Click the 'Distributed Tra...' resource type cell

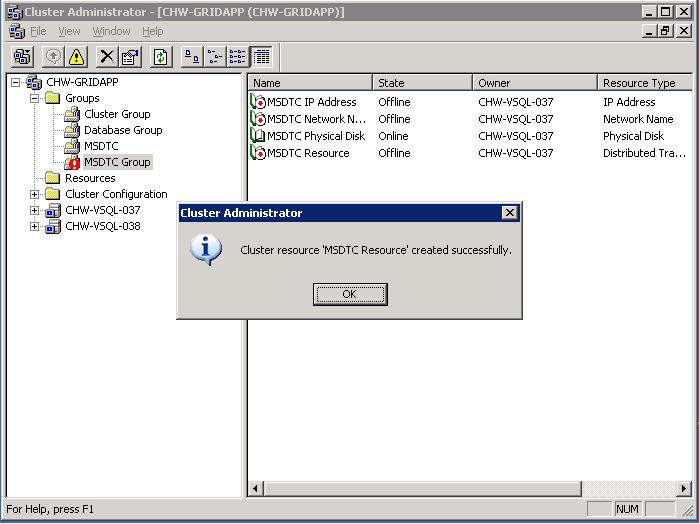(644, 153)
